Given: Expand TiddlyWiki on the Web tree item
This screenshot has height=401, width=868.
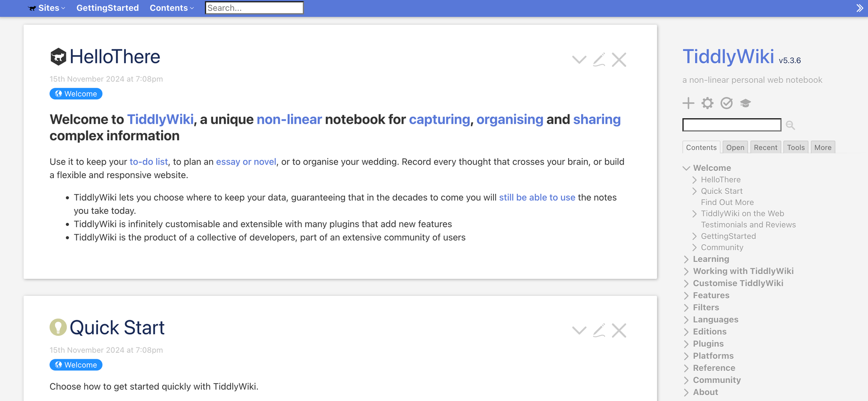Looking at the screenshot, I should tap(694, 214).
